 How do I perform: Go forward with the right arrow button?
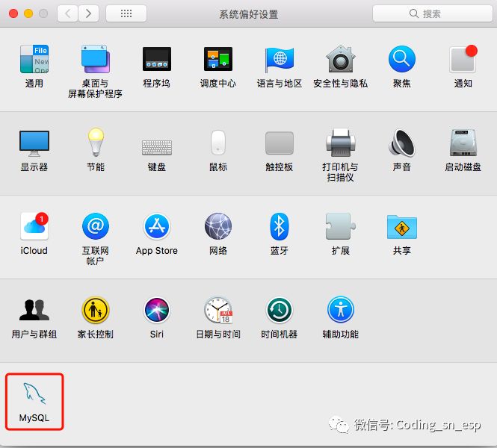coord(88,13)
